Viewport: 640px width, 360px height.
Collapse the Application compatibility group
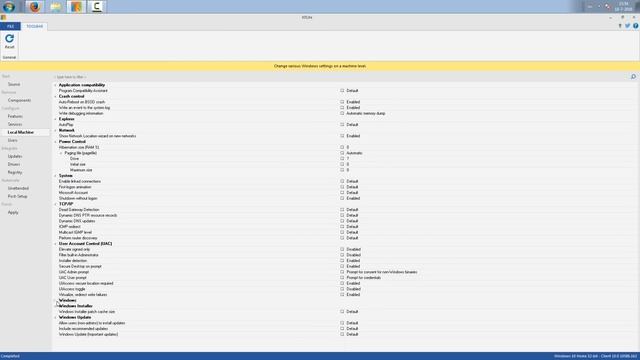pyautogui.click(x=56, y=85)
